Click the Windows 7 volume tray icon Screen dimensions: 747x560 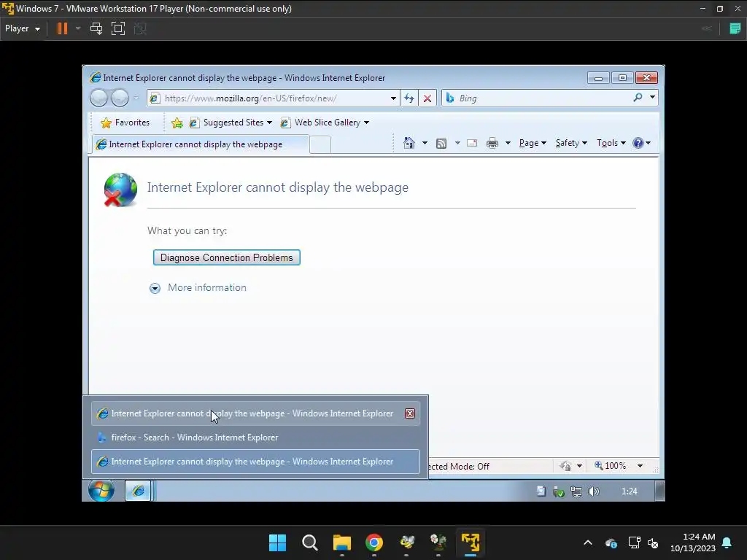tap(593, 491)
